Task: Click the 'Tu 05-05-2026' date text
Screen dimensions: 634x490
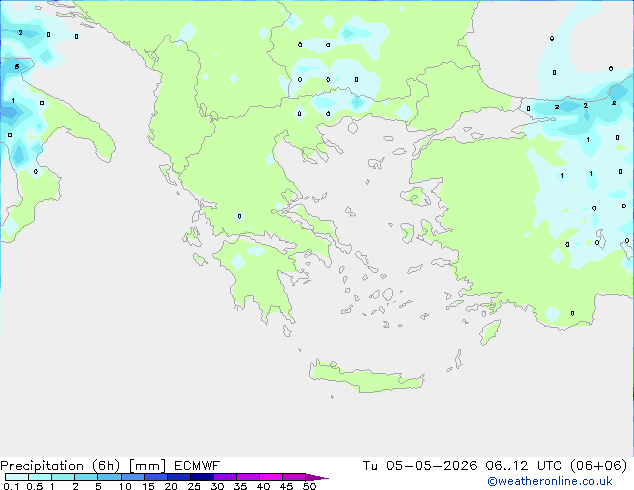Action: [420, 466]
